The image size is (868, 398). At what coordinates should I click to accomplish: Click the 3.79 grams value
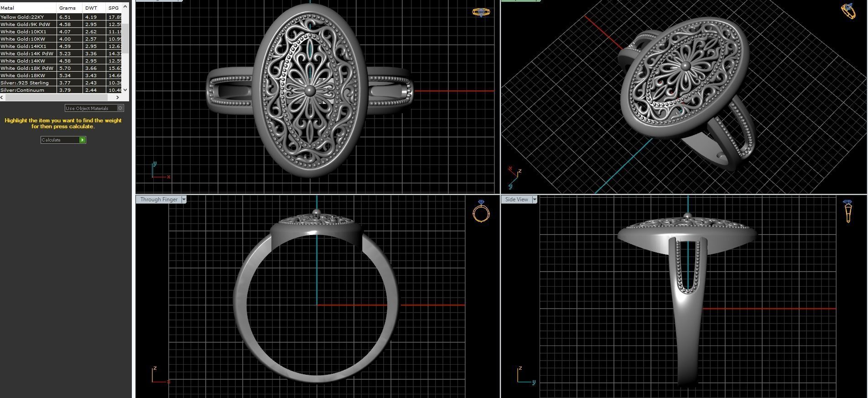65,90
